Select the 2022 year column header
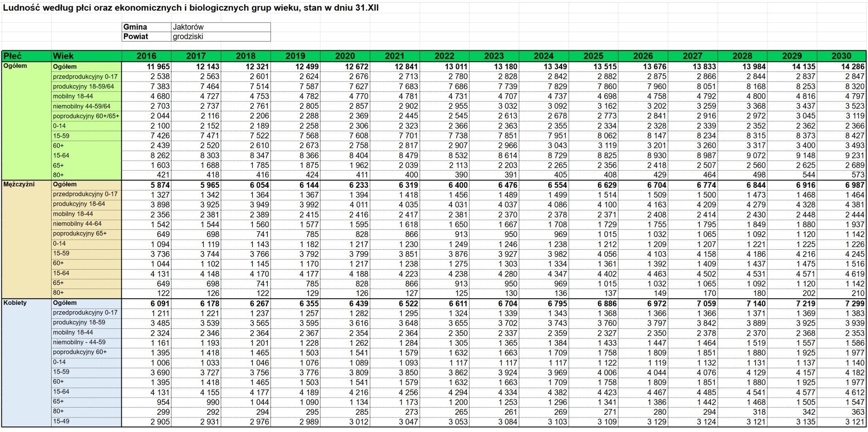This screenshot has height=432, width=868. pyautogui.click(x=444, y=56)
